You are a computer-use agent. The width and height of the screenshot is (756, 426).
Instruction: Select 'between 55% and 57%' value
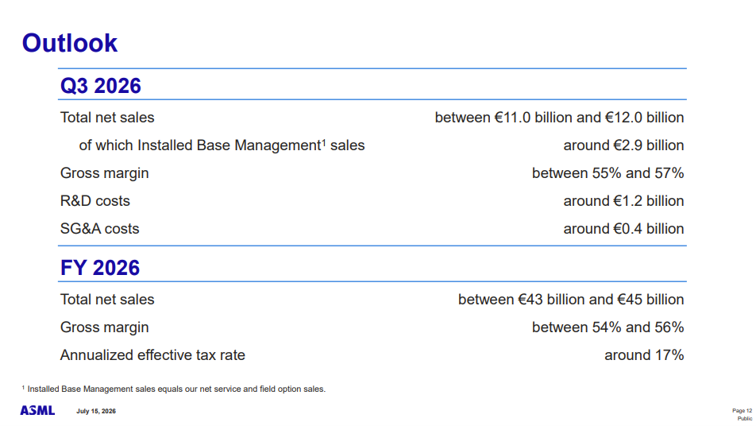point(608,173)
